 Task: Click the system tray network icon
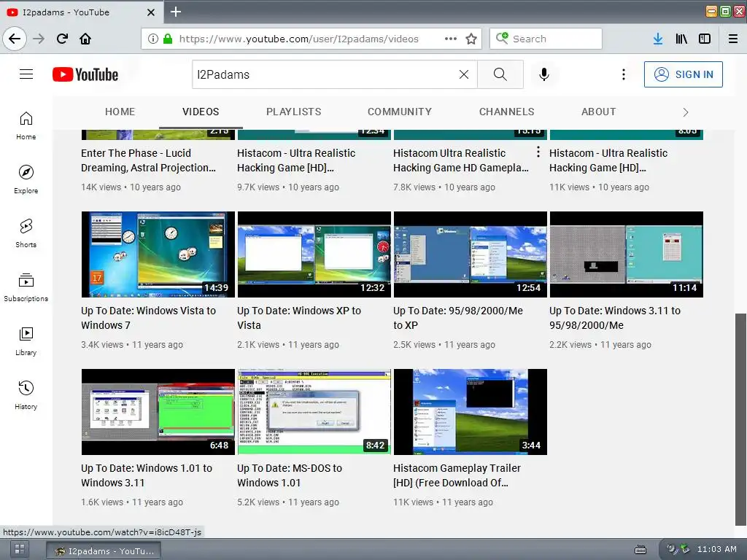point(685,549)
